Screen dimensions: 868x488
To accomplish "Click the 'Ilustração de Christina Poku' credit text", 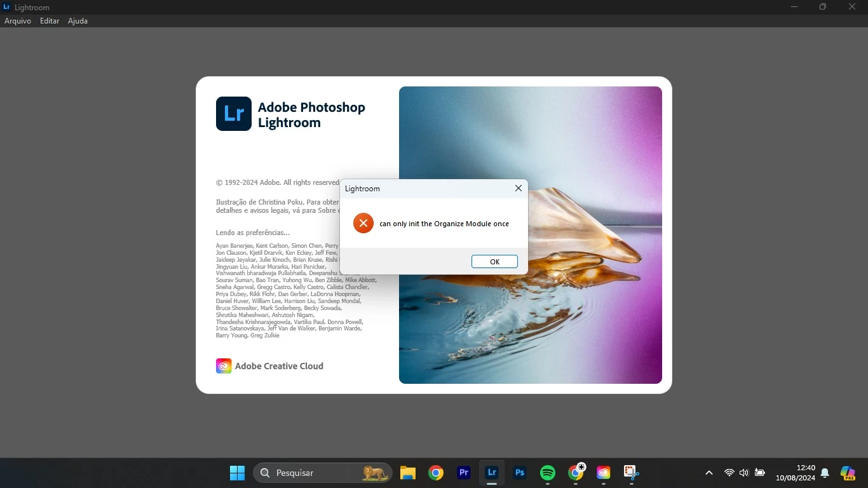I will (278, 206).
